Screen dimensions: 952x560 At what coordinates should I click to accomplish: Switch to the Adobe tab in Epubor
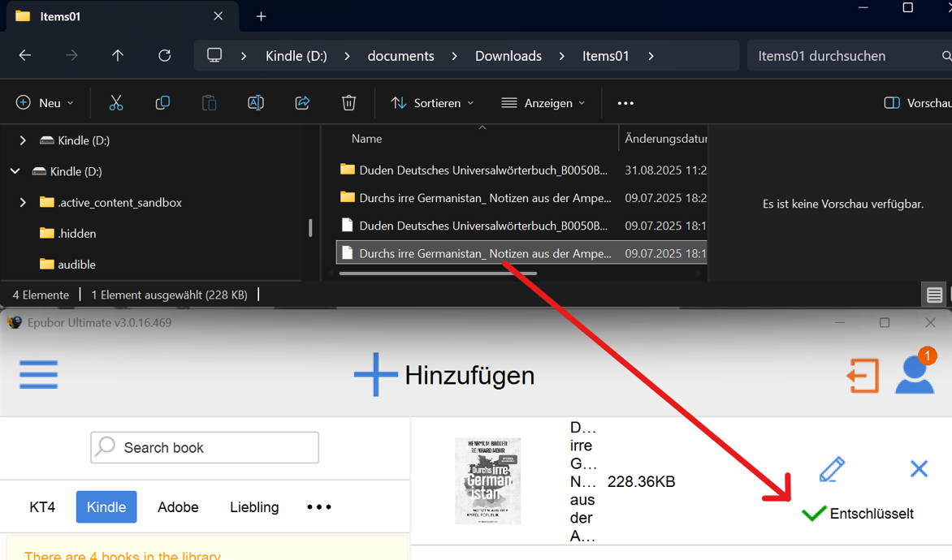coord(178,506)
